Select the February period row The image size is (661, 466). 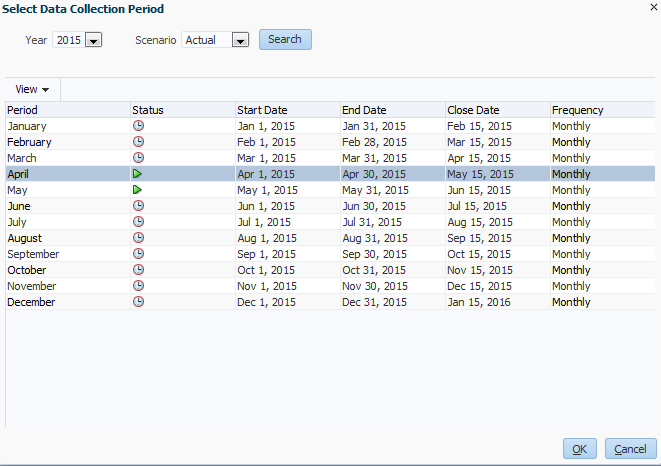tap(30, 142)
